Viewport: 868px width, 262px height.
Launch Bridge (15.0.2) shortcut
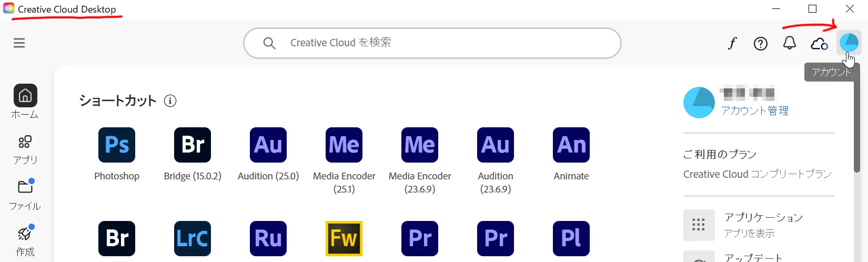193,145
